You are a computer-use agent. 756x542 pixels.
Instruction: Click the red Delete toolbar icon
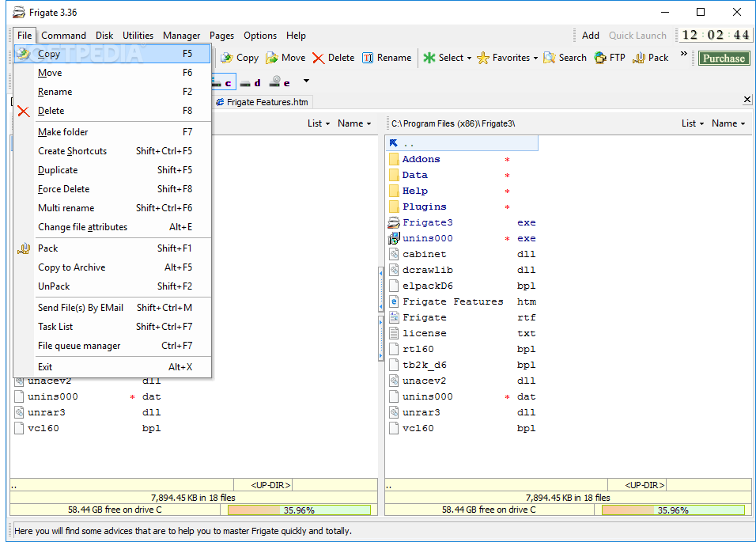point(318,58)
